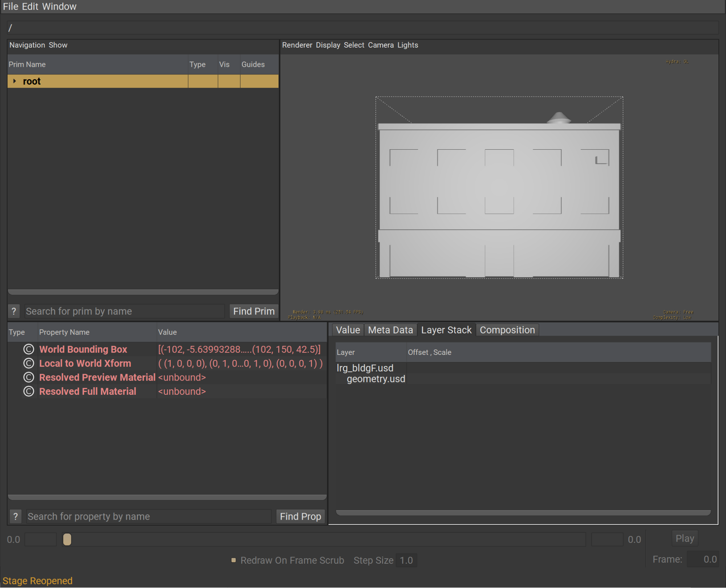Toggle Redraw On Frame Scrub checkbox
726x588 pixels.
coord(234,560)
